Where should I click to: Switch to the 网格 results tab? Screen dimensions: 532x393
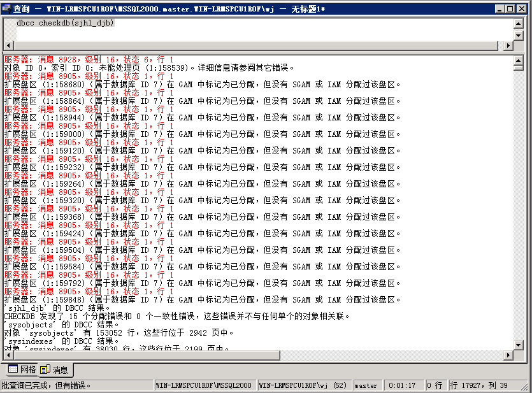[22, 369]
